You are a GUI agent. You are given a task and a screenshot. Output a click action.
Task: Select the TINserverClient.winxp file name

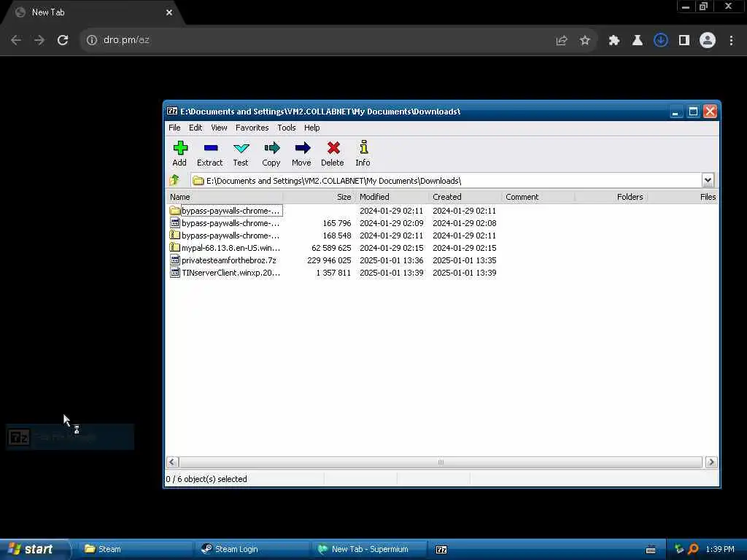(231, 273)
